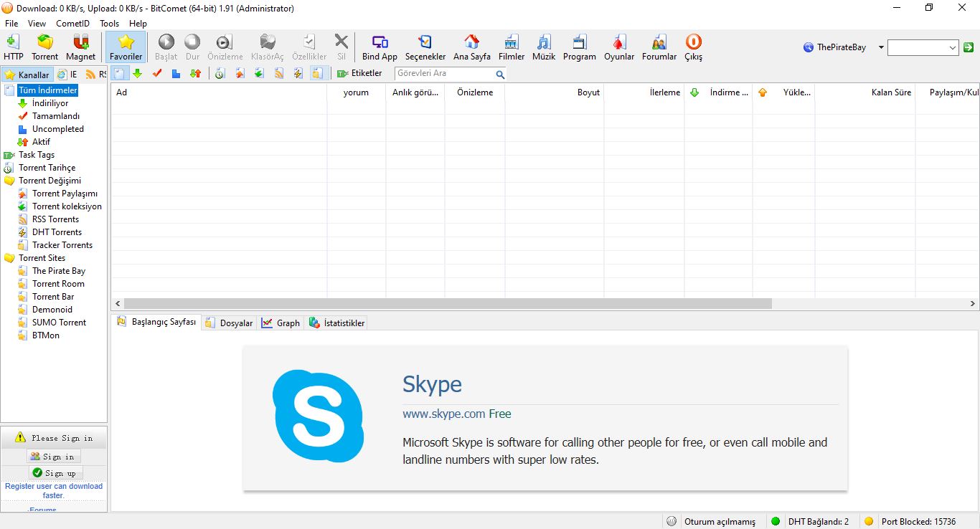Open The Pirate Bay site entry

click(x=59, y=271)
